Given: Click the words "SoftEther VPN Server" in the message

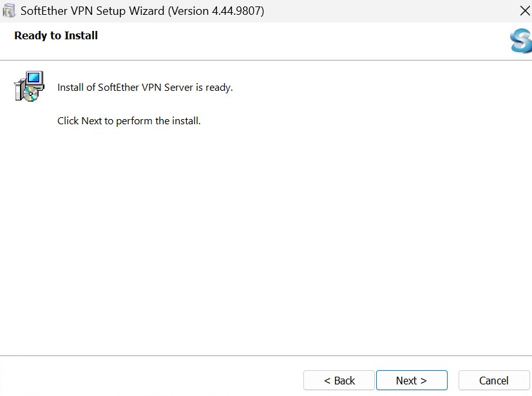Looking at the screenshot, I should (x=145, y=88).
